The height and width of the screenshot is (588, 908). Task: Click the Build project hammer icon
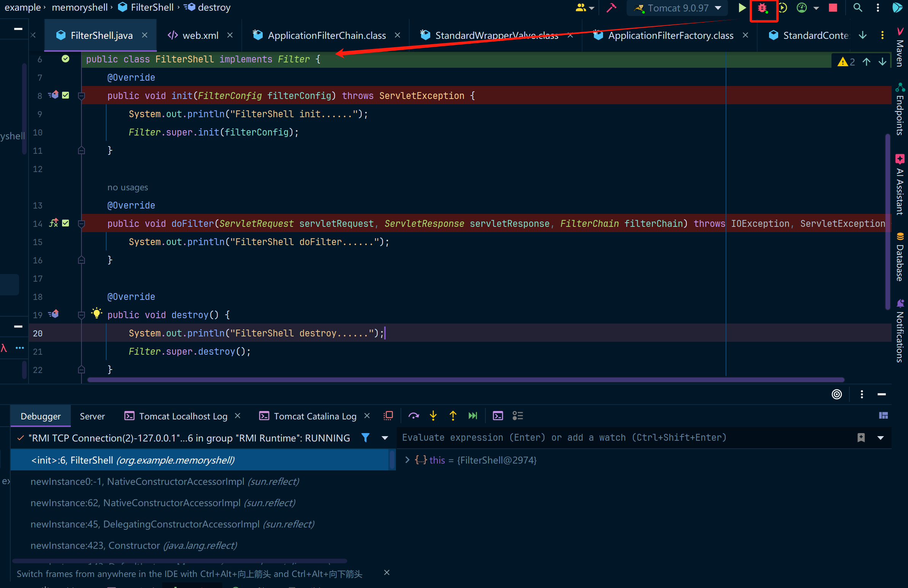pyautogui.click(x=611, y=8)
